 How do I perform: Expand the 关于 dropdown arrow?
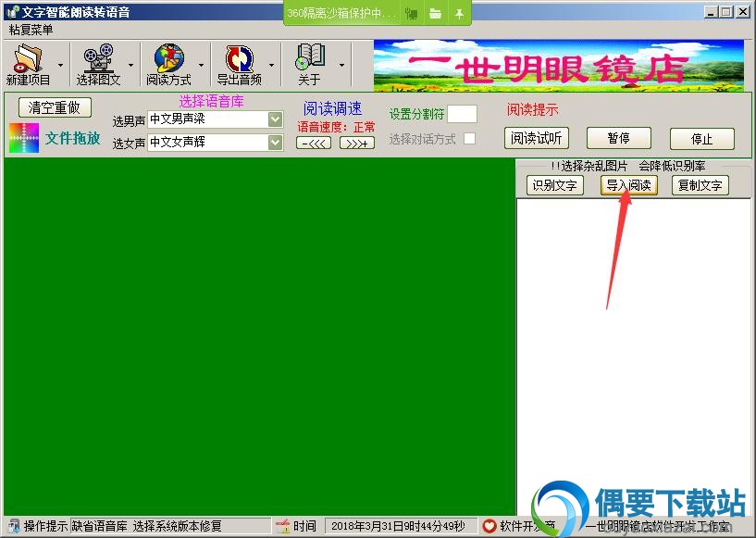click(x=341, y=65)
